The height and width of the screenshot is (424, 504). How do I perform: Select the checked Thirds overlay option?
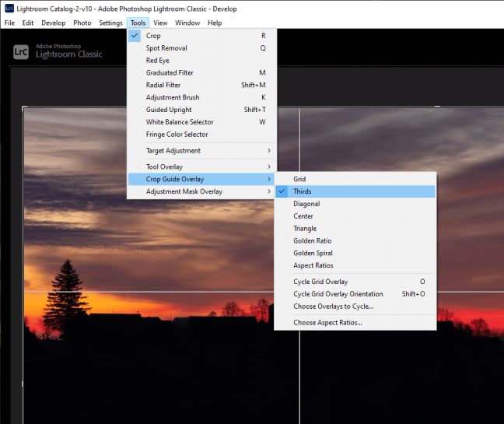coord(303,191)
